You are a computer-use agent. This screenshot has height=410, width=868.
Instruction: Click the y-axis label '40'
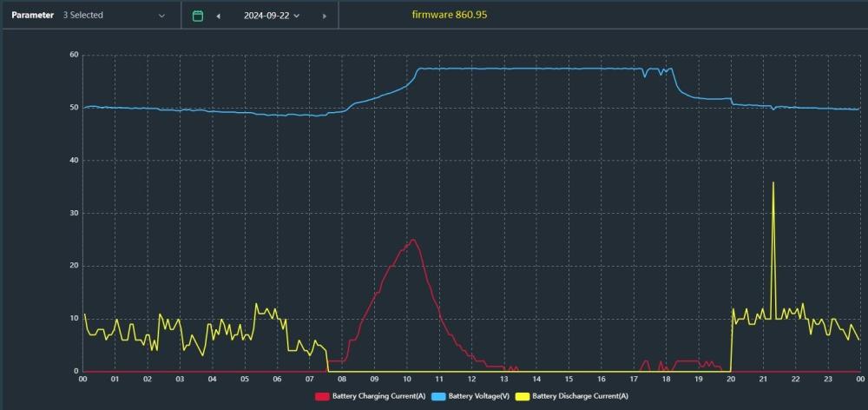74,160
